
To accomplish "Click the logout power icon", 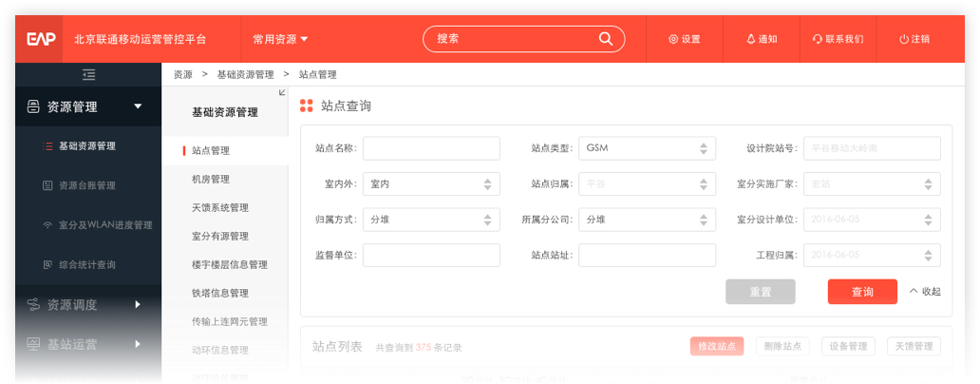I will [904, 39].
